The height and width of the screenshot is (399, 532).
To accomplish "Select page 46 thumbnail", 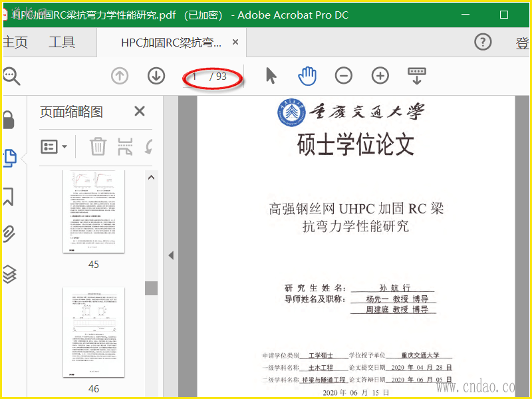I will pos(94,332).
